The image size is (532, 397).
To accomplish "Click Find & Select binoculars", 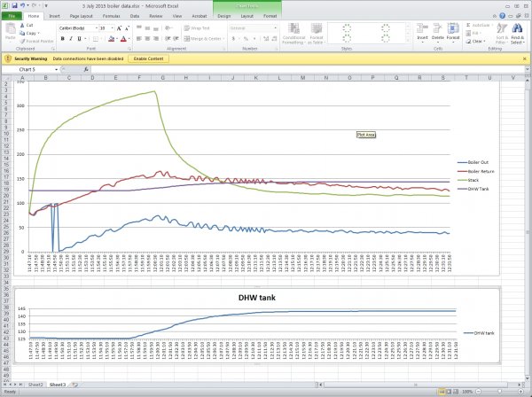I will click(x=518, y=34).
